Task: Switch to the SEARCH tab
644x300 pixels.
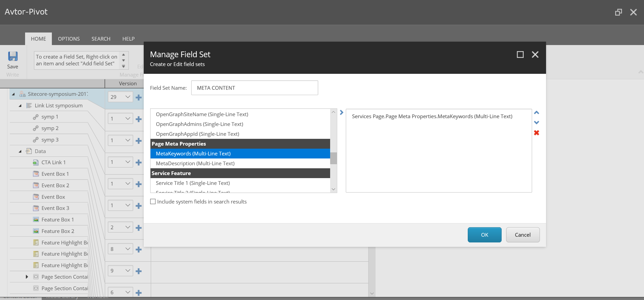Action: pos(101,39)
